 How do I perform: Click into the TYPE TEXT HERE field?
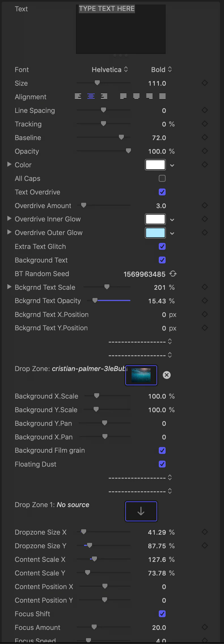coord(121,29)
